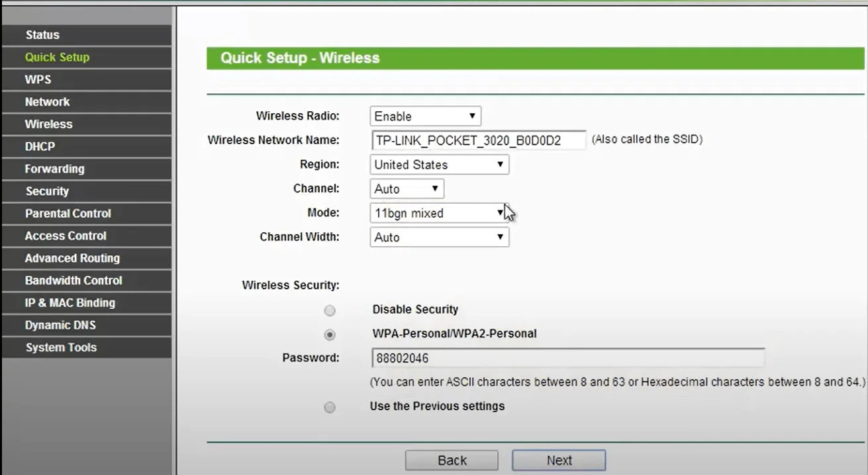868x475 pixels.
Task: Click the Next button
Action: [x=559, y=460]
